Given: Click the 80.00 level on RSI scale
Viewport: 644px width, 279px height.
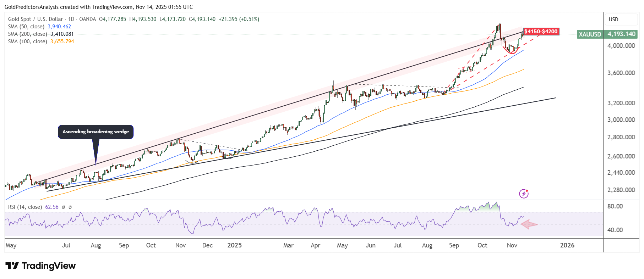Looking at the screenshot, I should (615, 206).
